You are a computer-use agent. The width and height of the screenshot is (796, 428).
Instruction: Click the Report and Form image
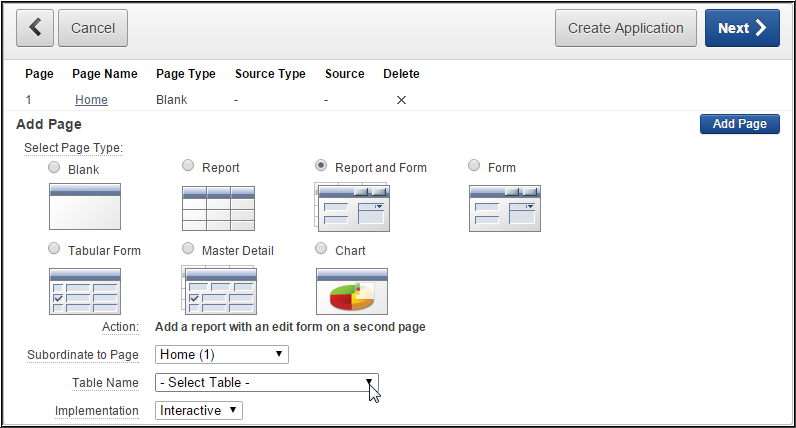pos(352,207)
